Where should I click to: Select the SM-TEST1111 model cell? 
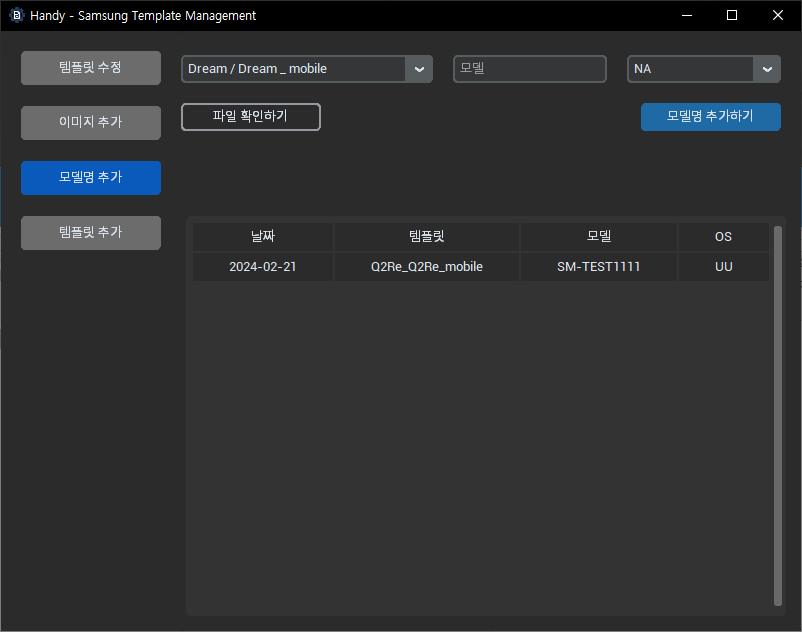598,266
